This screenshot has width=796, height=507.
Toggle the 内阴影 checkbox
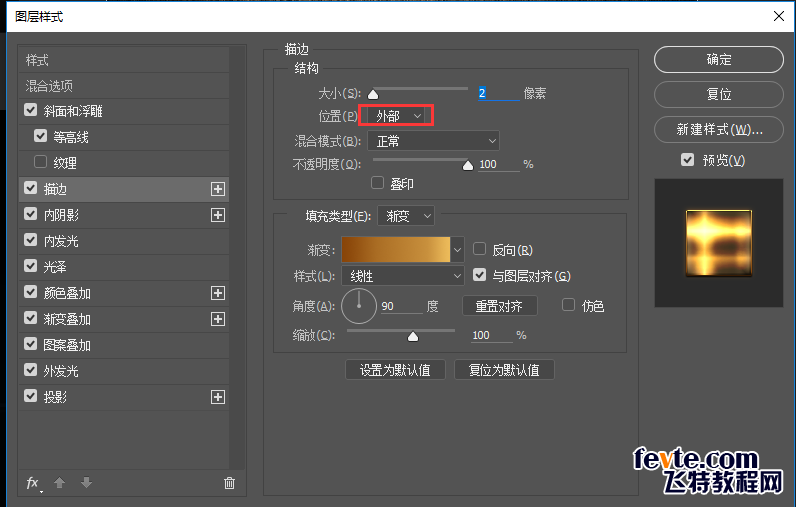[30, 214]
